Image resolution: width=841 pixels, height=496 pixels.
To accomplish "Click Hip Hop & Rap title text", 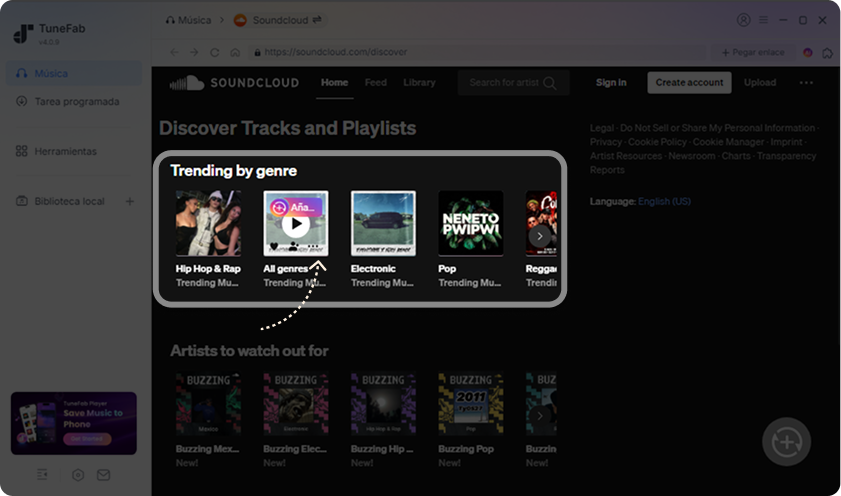I will [x=208, y=269].
